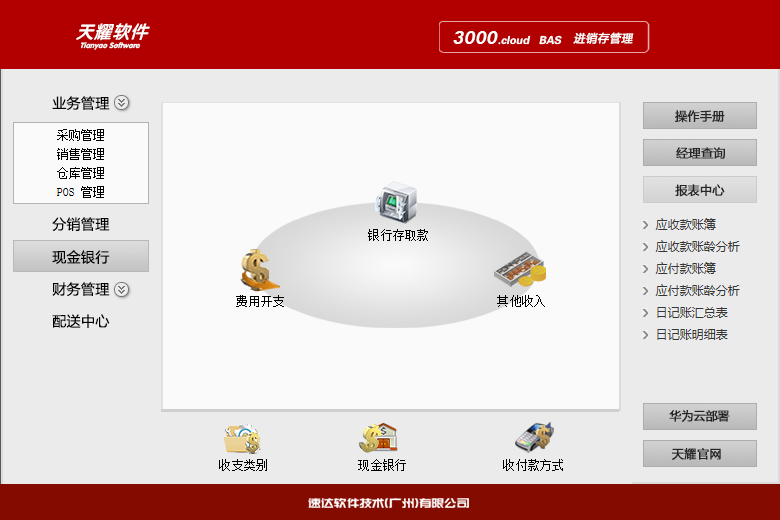Expand the 财务管理 chevron

(121, 290)
